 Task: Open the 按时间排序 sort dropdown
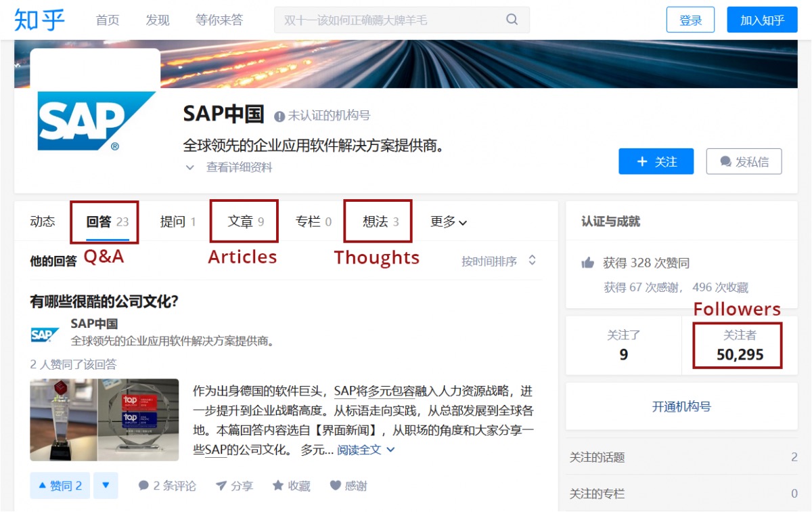(x=499, y=261)
